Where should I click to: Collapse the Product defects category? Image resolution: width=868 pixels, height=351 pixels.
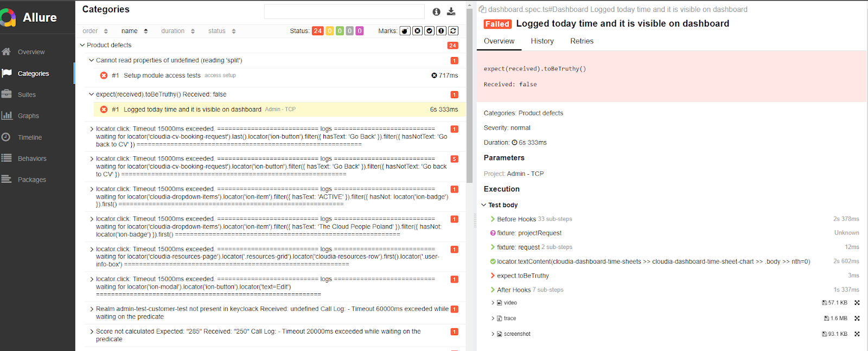(x=82, y=45)
